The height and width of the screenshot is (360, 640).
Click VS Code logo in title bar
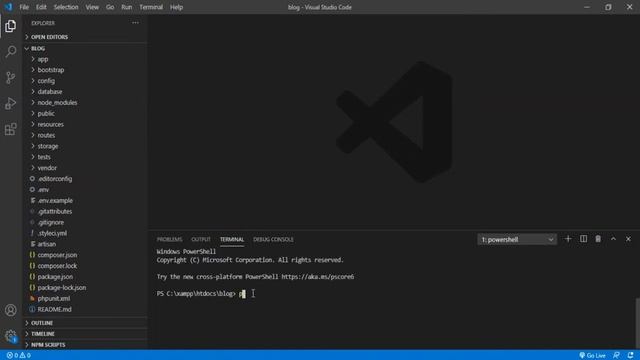point(8,7)
